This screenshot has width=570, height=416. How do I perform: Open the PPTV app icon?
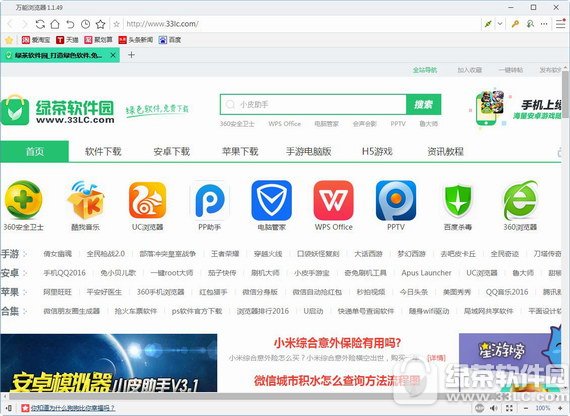click(396, 200)
